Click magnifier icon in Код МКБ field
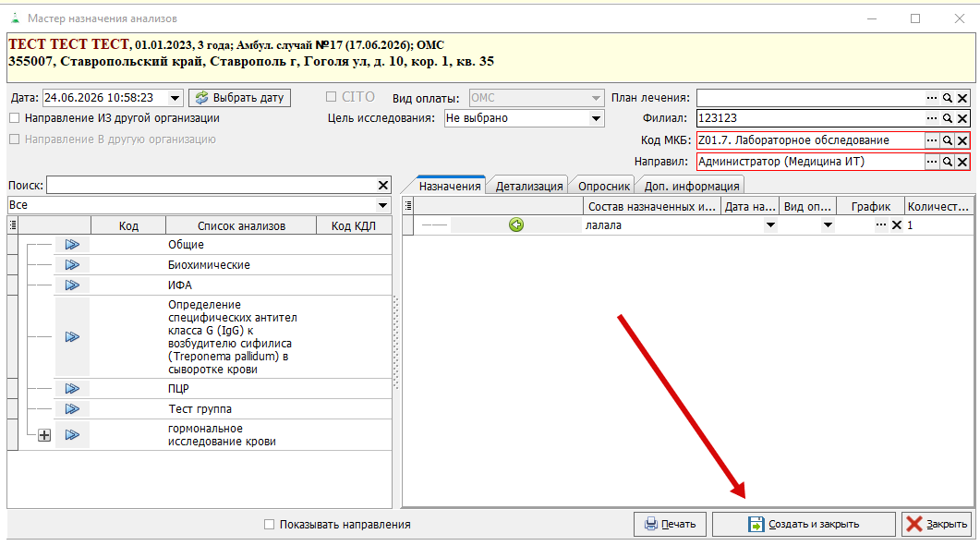The width and height of the screenshot is (980, 546). tap(948, 140)
